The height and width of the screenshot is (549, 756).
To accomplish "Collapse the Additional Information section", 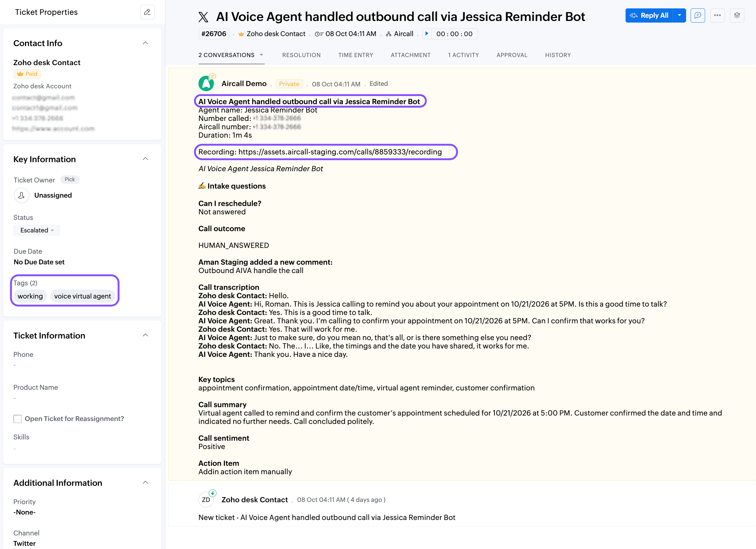I will point(145,483).
